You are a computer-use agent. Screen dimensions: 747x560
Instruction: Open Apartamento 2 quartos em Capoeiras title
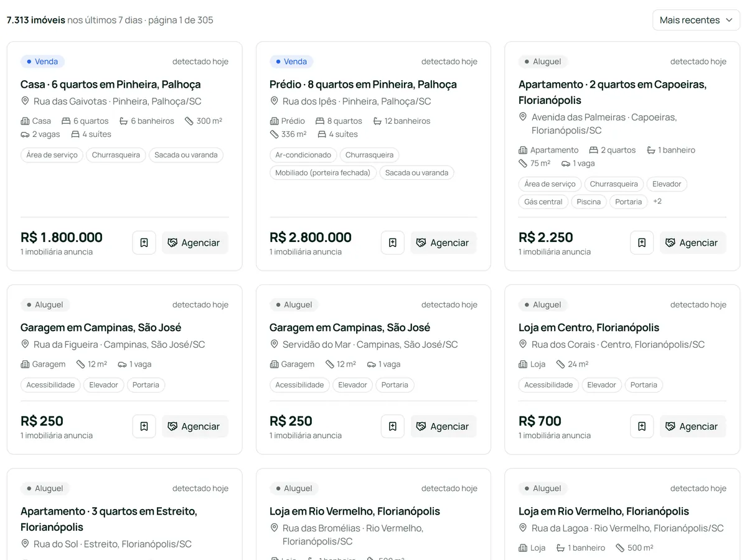click(x=613, y=92)
